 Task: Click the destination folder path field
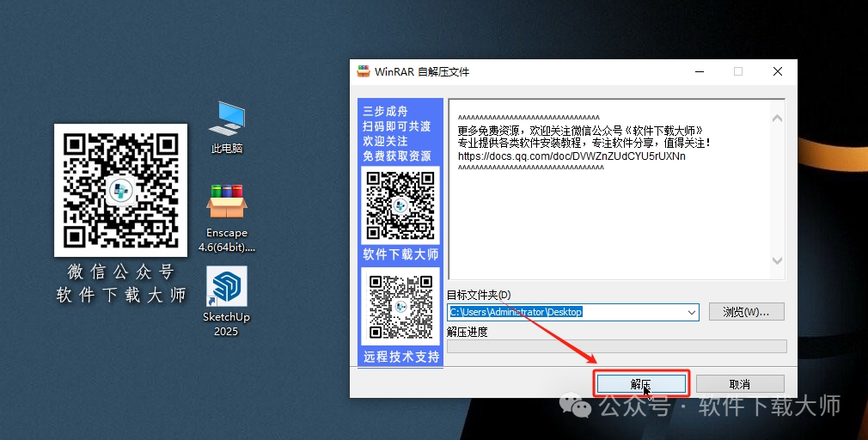pyautogui.click(x=573, y=312)
